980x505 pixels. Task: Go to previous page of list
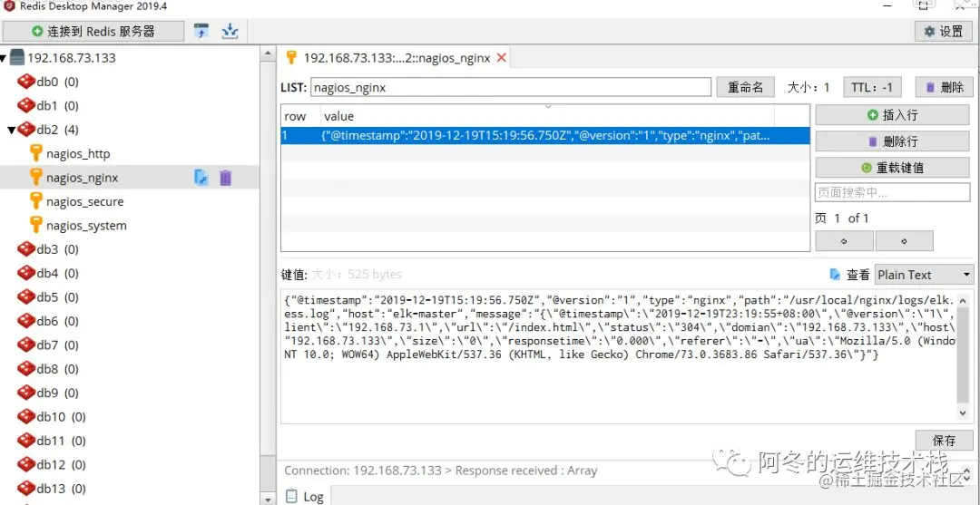[x=845, y=241]
